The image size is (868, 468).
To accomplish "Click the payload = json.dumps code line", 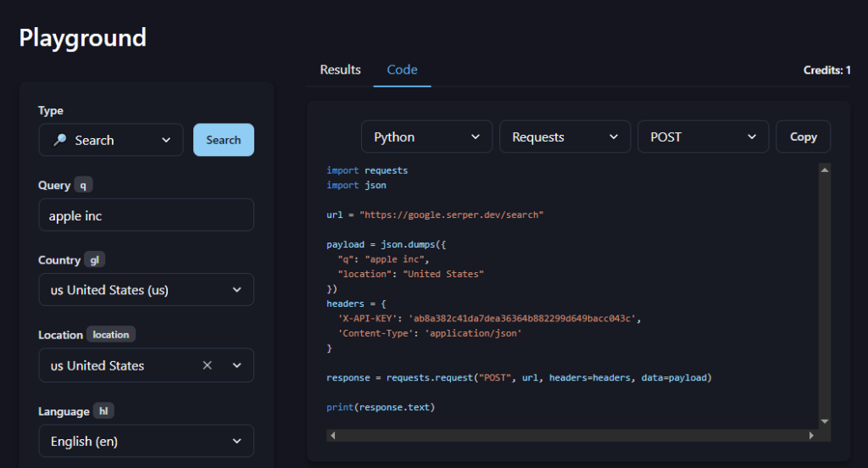I will (x=386, y=244).
